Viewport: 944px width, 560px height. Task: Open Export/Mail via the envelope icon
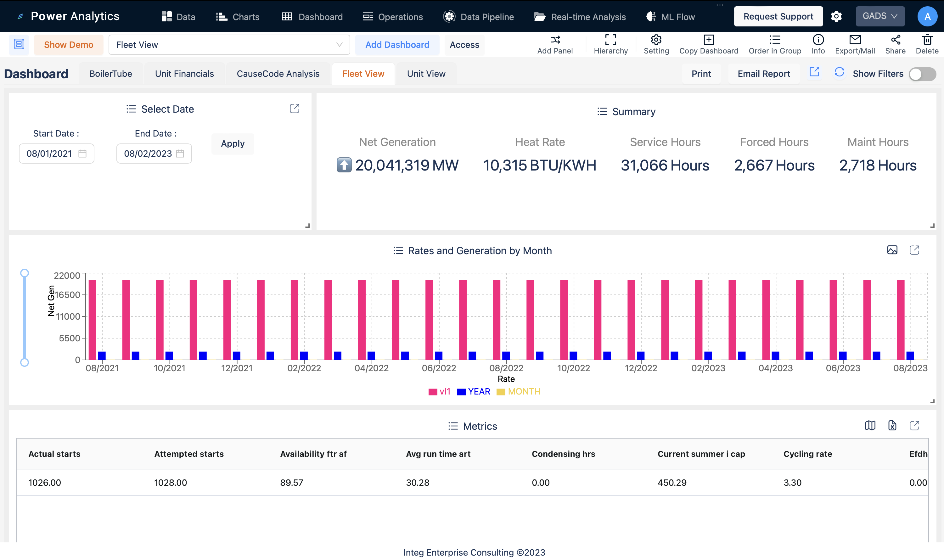tap(855, 40)
